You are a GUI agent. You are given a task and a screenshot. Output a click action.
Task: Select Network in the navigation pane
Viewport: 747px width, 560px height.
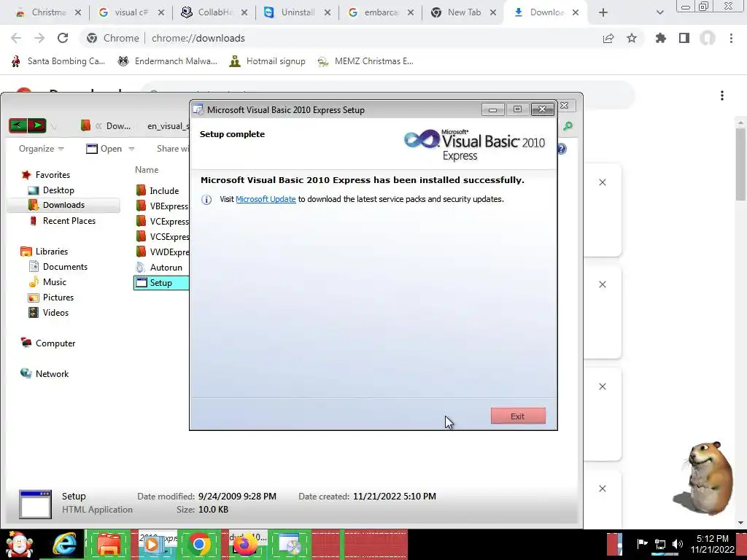(44, 374)
